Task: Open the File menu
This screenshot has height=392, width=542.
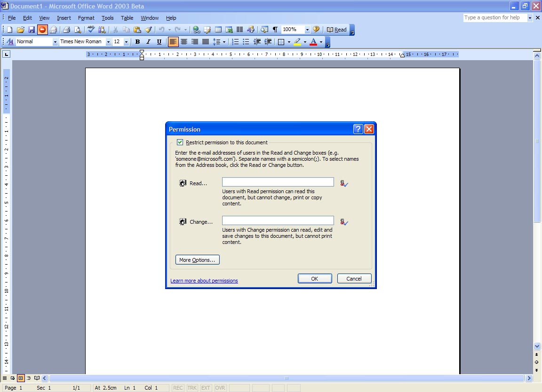Action: [x=12, y=18]
